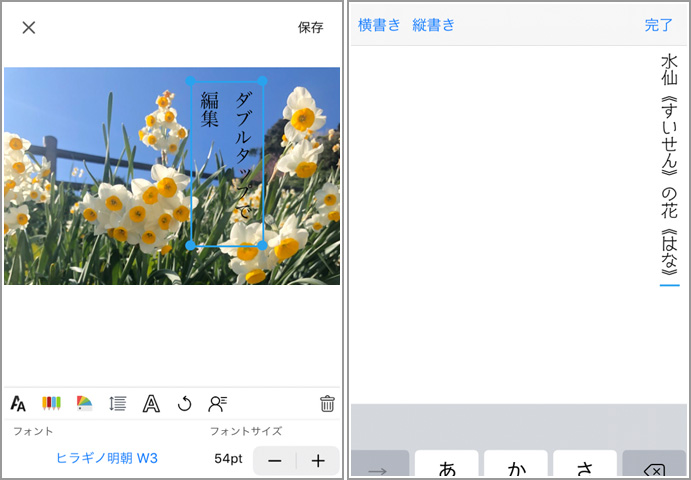This screenshot has width=691, height=480.
Task: Select the top-left resize handle of the text box
Action: [x=190, y=81]
